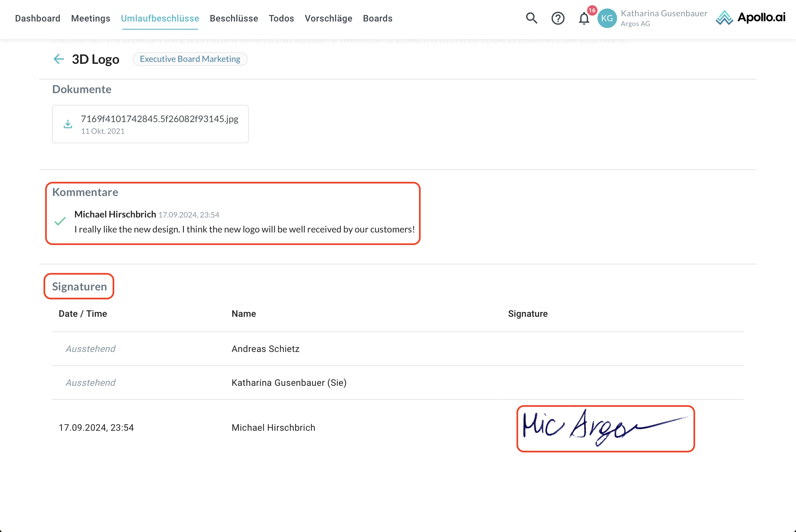This screenshot has width=796, height=532.
Task: Click the Katharina Gusenbauer account name
Action: pyautogui.click(x=664, y=14)
